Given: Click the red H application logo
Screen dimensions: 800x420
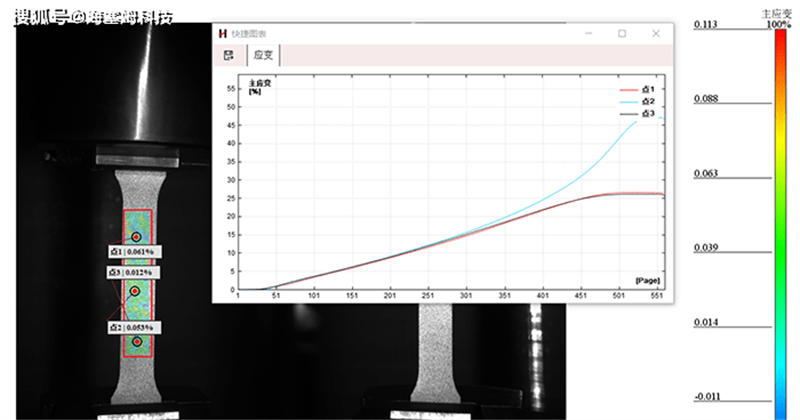Looking at the screenshot, I should click(222, 34).
